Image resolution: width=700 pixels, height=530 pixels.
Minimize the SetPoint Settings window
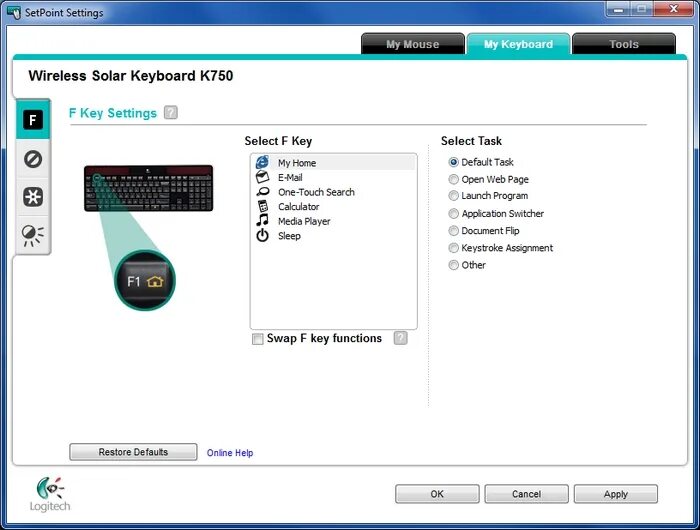pyautogui.click(x=619, y=9)
